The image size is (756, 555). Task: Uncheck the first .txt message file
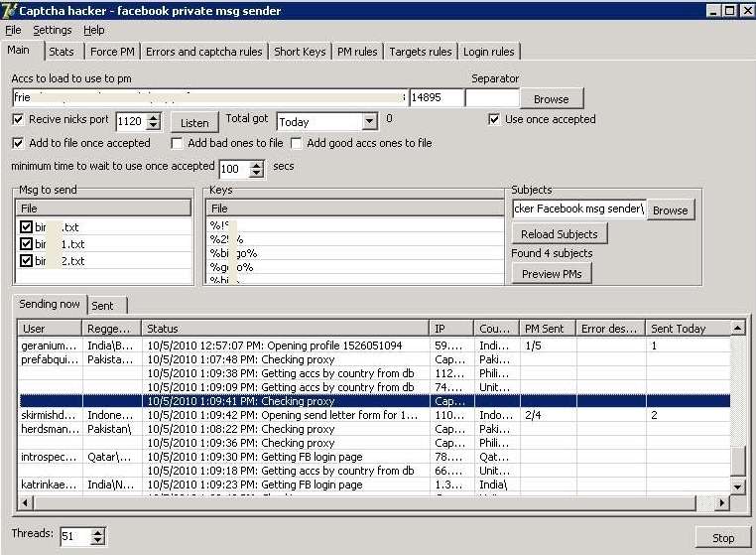(26, 226)
